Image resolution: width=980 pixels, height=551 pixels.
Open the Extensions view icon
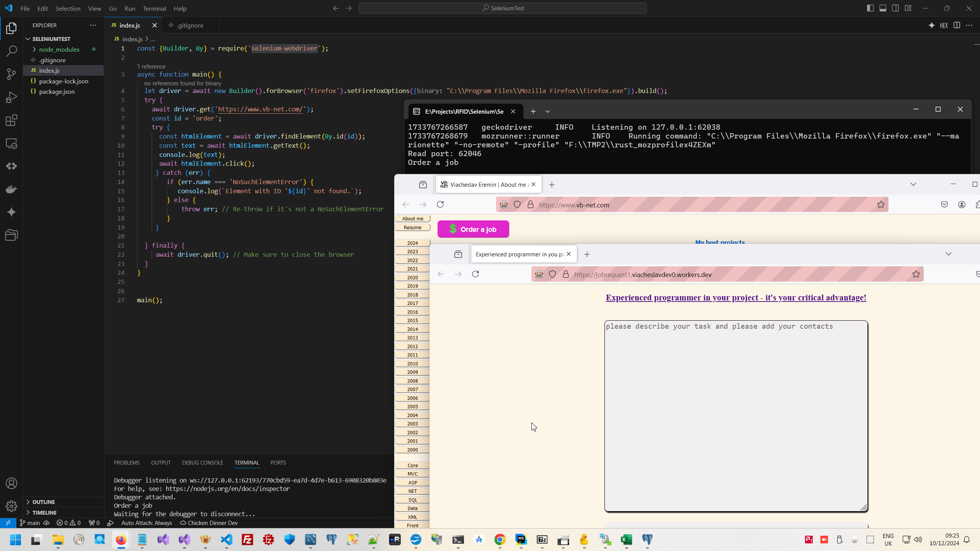click(x=11, y=121)
